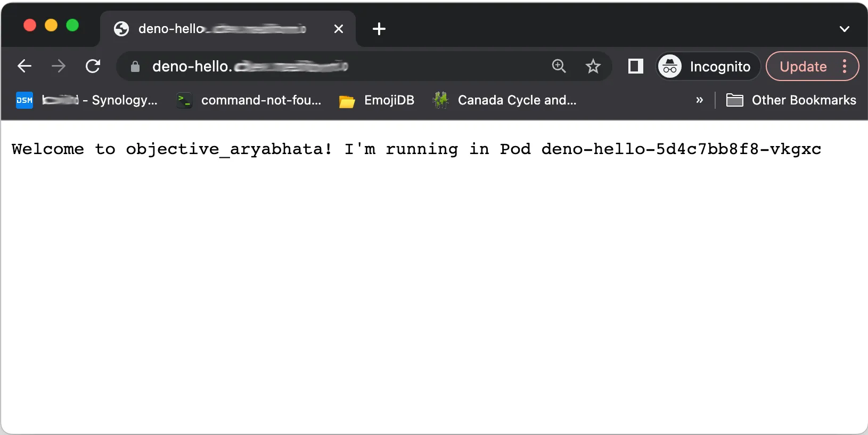Image resolution: width=868 pixels, height=435 pixels.
Task: Click the DSM bookmark icon
Action: [x=24, y=100]
